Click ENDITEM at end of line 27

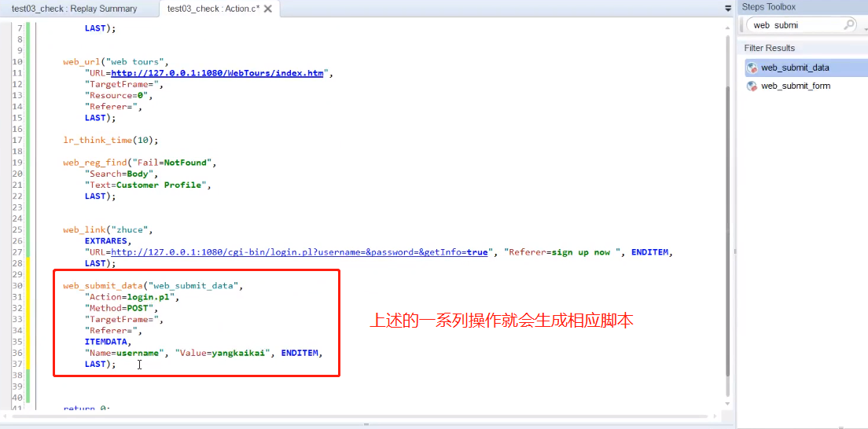[651, 252]
